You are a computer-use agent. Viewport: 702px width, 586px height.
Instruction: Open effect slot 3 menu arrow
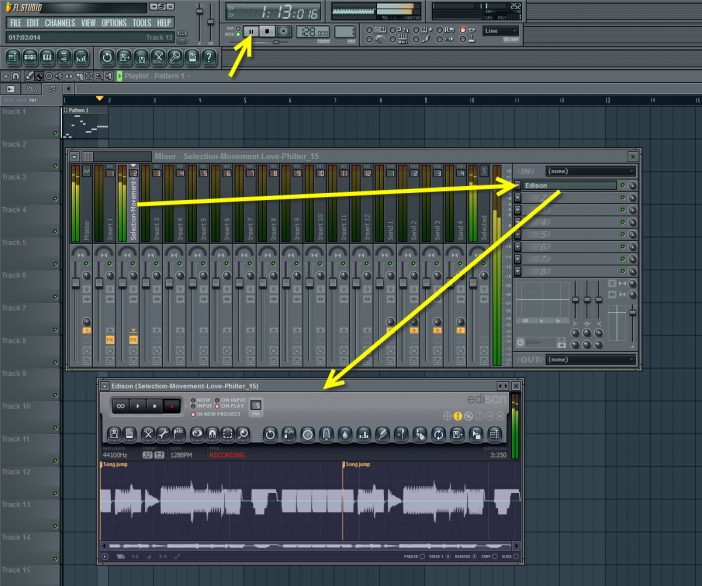click(x=518, y=210)
